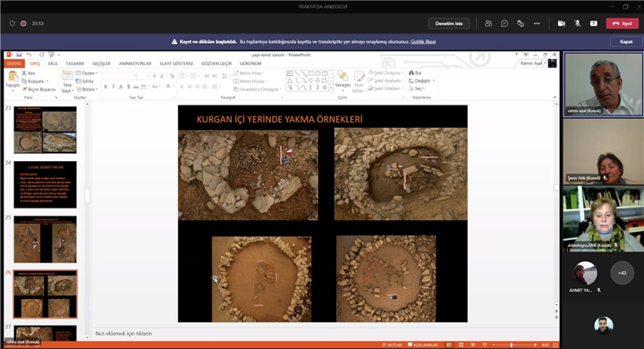Toggle the abc strikethrough button
Image resolution: width=644 pixels, height=349 pixels.
(136, 87)
